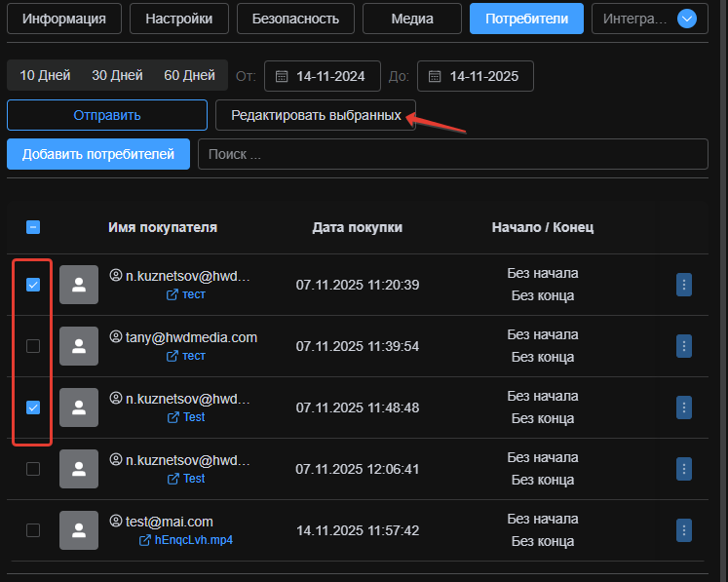Click avatar of test@mai.com row
Image resolution: width=728 pixels, height=582 pixels.
click(79, 530)
